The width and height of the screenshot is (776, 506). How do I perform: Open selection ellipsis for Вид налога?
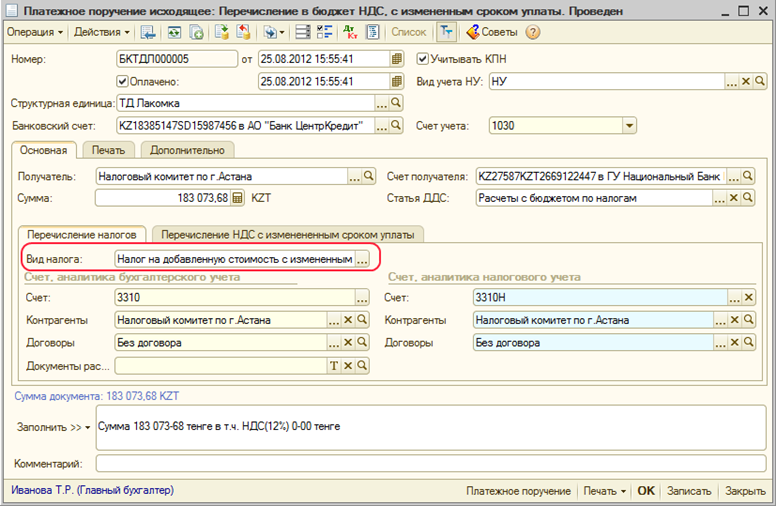tap(361, 259)
